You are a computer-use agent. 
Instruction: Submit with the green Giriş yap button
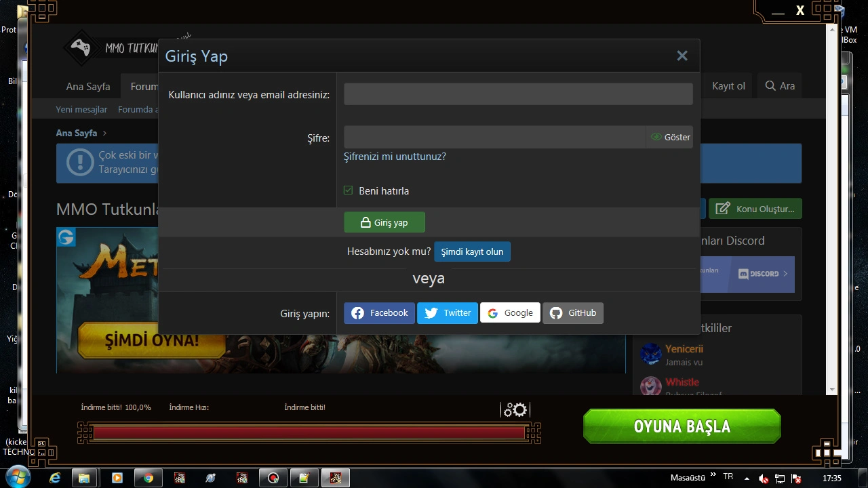coord(384,222)
